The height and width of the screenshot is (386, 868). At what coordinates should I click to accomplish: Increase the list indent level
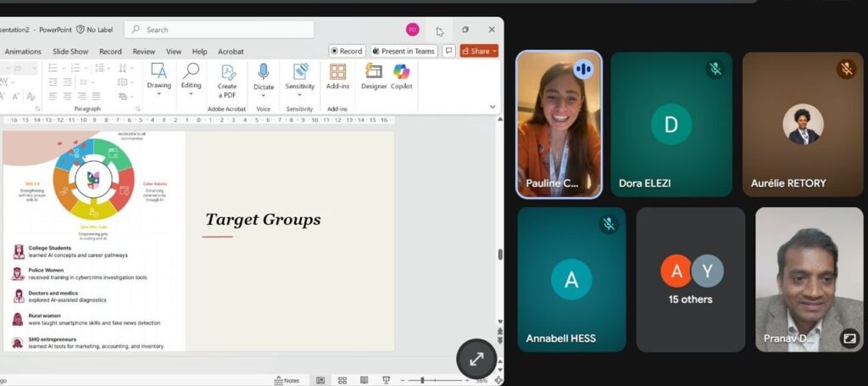pyautogui.click(x=67, y=82)
